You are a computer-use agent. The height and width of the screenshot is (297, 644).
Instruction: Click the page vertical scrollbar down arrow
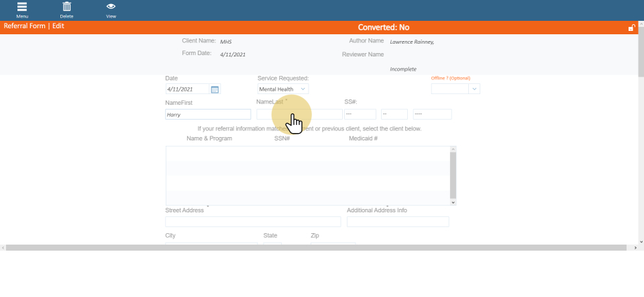pyautogui.click(x=641, y=241)
